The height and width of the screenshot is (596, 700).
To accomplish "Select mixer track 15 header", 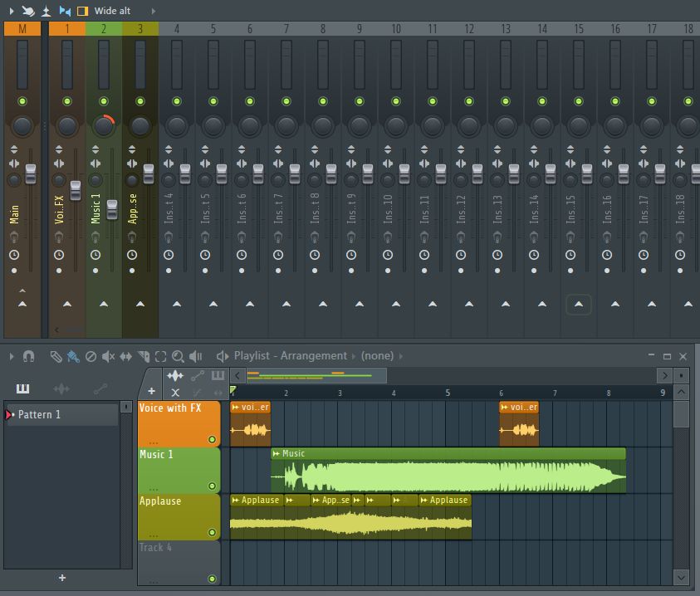I will tap(579, 29).
